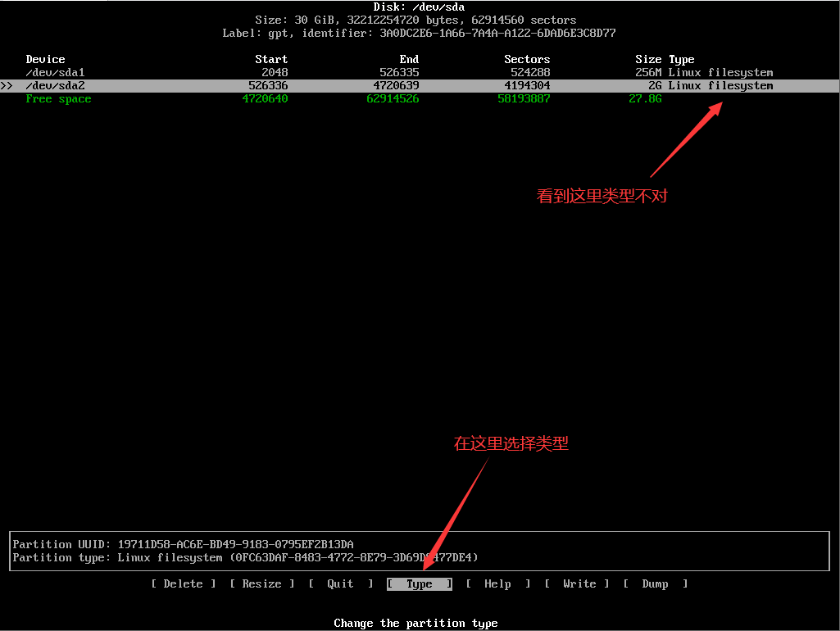This screenshot has height=631, width=840.
Task: Select the /dev/sda1 partition row
Action: click(420, 72)
